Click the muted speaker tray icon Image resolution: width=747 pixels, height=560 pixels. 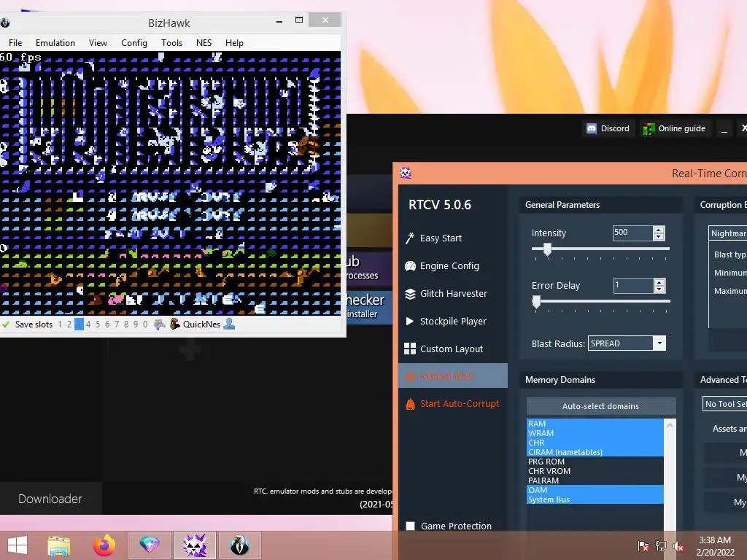(x=678, y=546)
